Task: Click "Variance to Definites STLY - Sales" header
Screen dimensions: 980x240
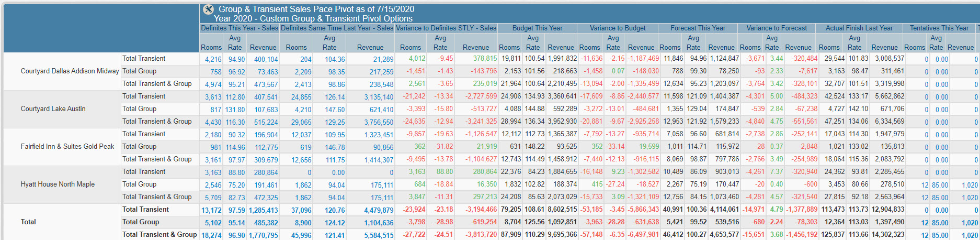Action: (x=446, y=28)
